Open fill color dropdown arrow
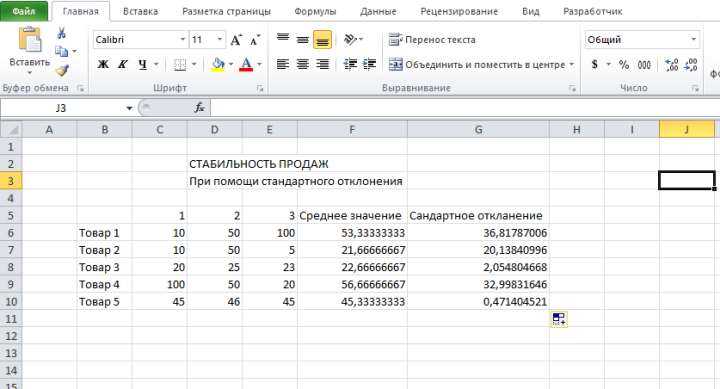 pyautogui.click(x=231, y=64)
